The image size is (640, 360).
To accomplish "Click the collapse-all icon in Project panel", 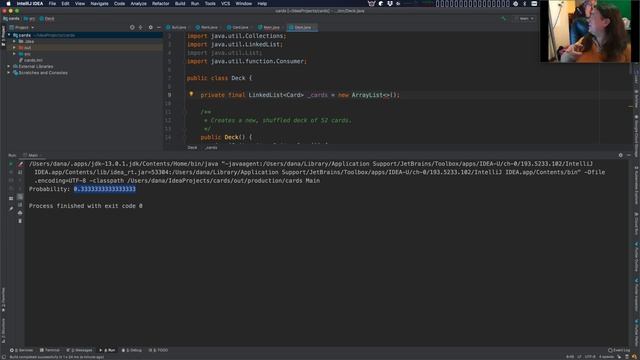I will [x=140, y=27].
